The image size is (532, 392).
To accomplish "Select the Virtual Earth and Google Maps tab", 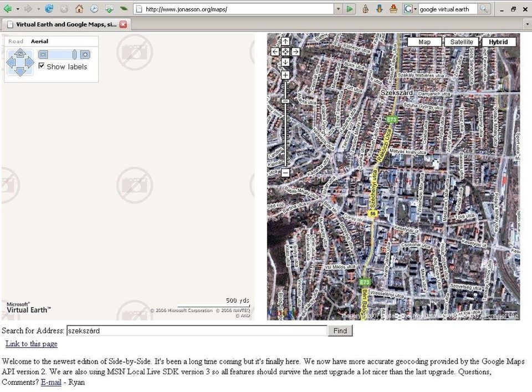I will coord(65,24).
